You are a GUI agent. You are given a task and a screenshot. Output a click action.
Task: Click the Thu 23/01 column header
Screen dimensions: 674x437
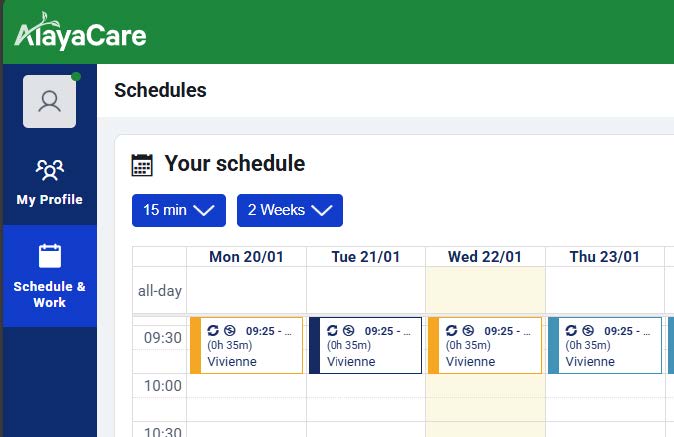605,257
